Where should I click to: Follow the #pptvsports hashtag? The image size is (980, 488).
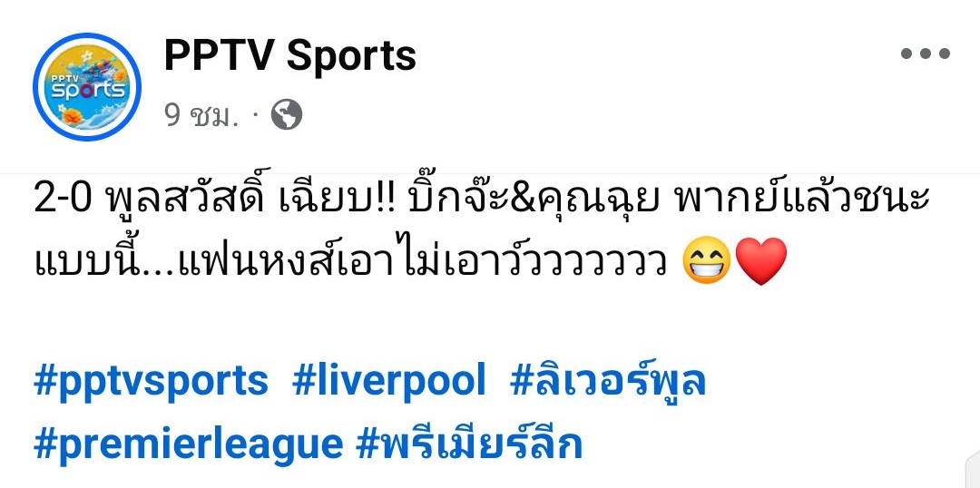[x=151, y=381]
